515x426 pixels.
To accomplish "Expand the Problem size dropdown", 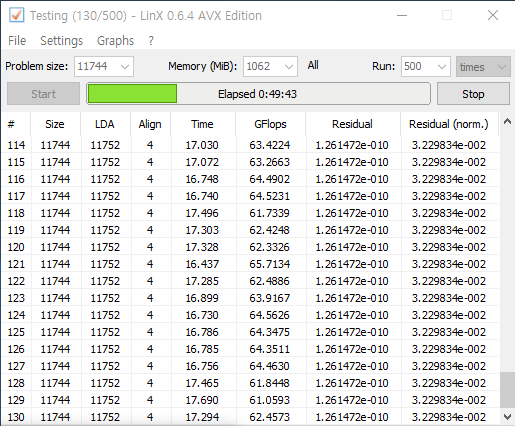I will pyautogui.click(x=104, y=66).
